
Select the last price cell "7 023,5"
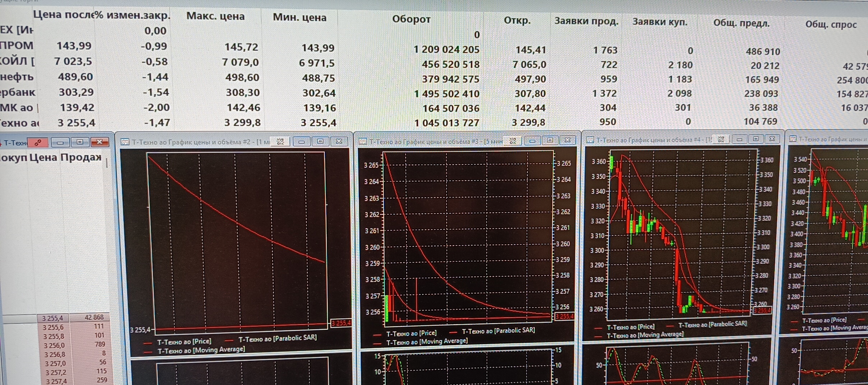tap(73, 61)
